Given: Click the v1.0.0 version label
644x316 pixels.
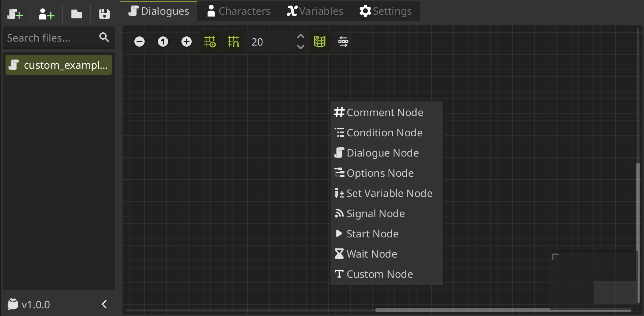Looking at the screenshot, I should coord(36,305).
